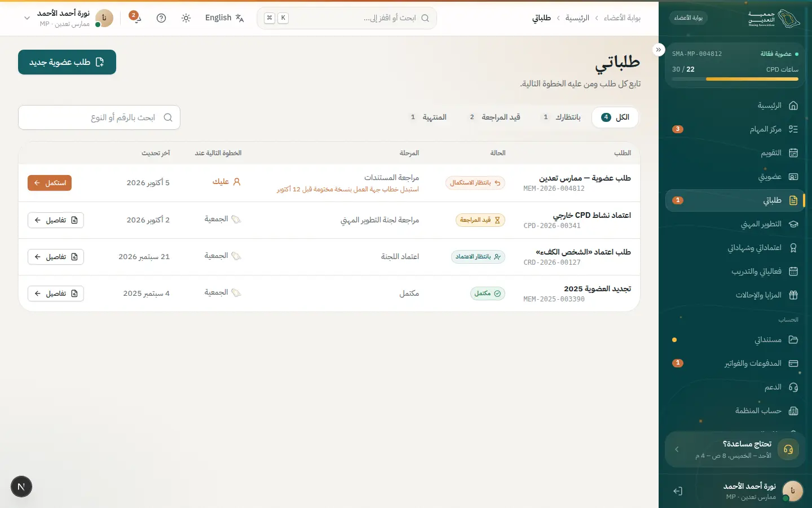812x508 pixels.
Task: Open الدعم support page
Action: pos(735,387)
